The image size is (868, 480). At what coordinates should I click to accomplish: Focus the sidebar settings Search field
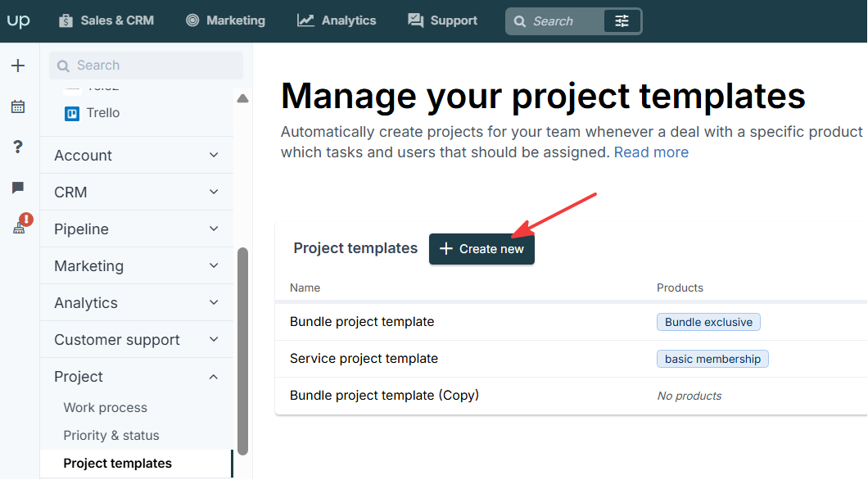pos(146,66)
